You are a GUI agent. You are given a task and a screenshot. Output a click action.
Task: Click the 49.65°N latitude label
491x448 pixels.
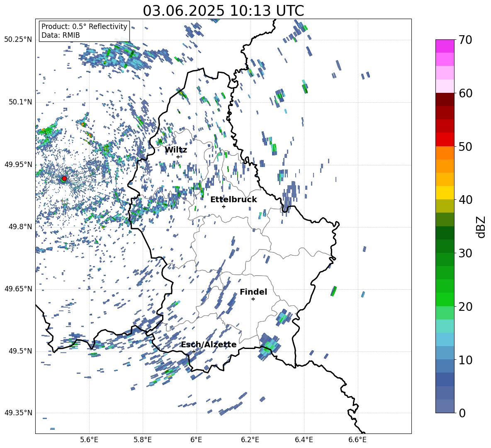(x=18, y=289)
